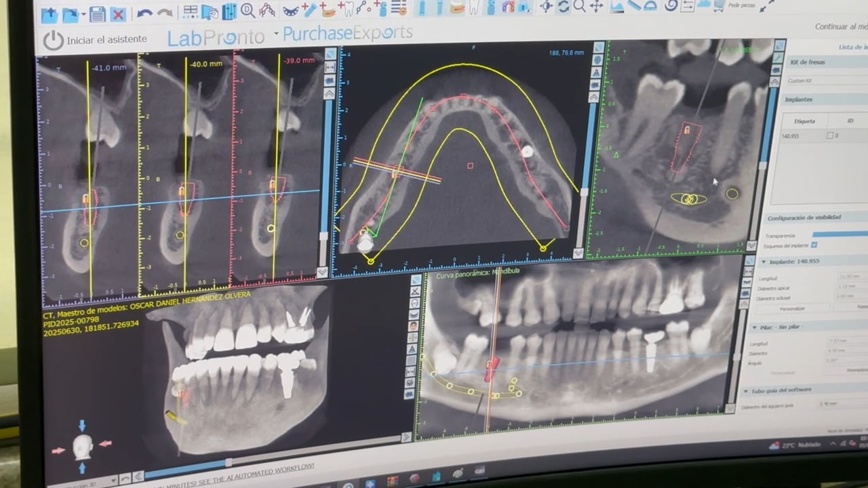The image size is (868, 488).
Task: Click the shopping cart order icon
Action: [x=719, y=5]
